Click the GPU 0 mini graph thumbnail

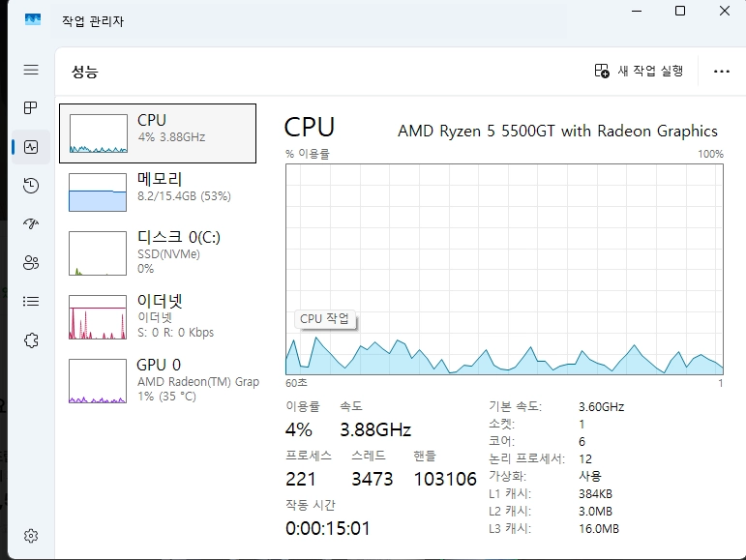[98, 381]
